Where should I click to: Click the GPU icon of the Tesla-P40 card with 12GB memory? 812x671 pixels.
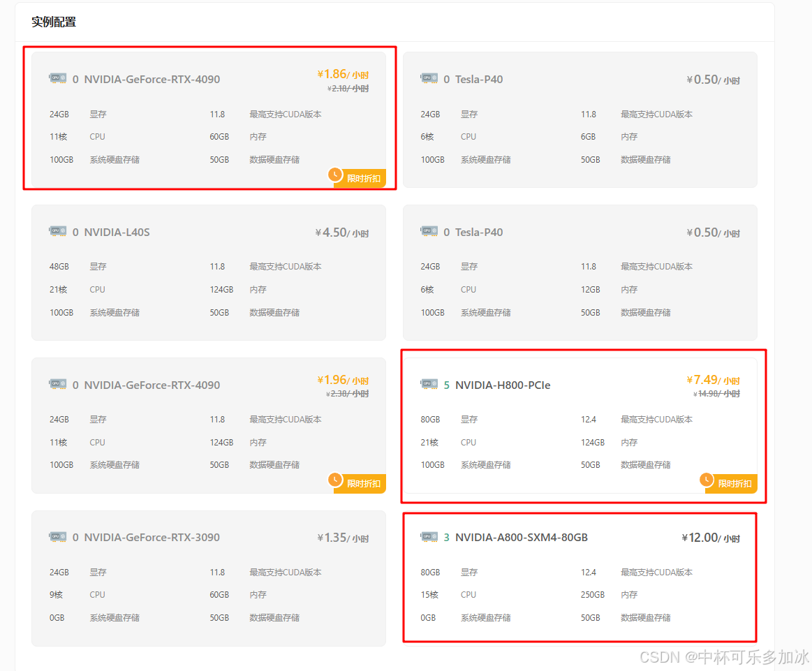pos(429,231)
